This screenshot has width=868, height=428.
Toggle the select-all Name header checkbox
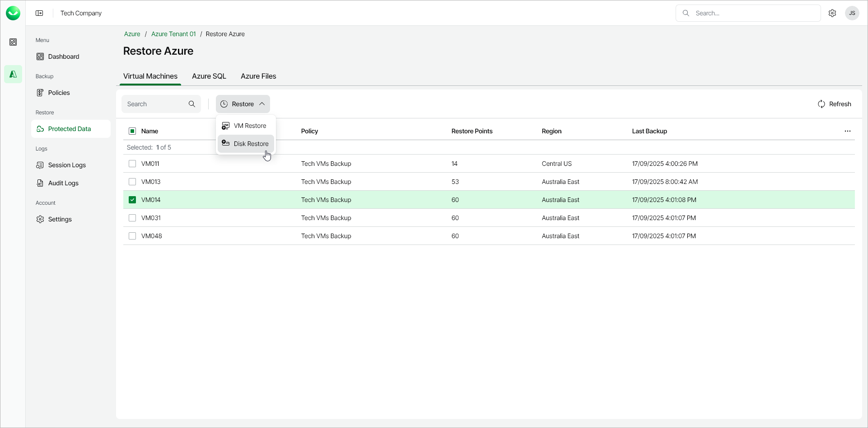(x=132, y=131)
